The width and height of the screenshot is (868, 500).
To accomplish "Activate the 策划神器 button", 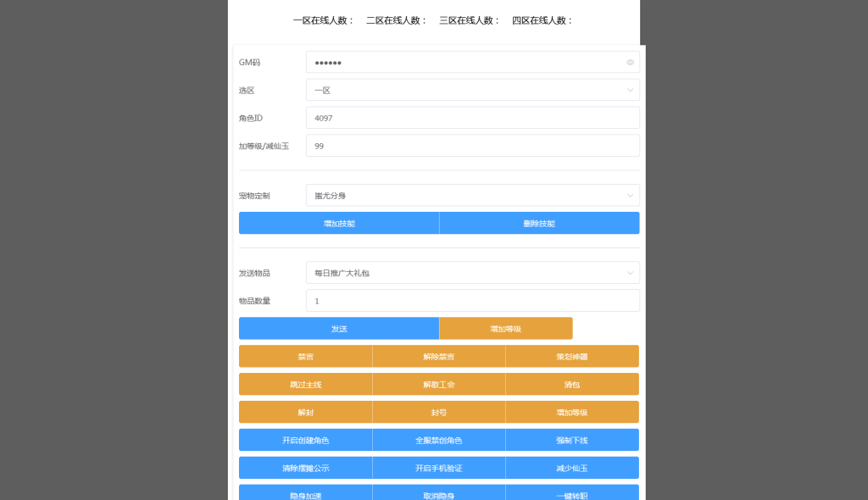I will [572, 356].
